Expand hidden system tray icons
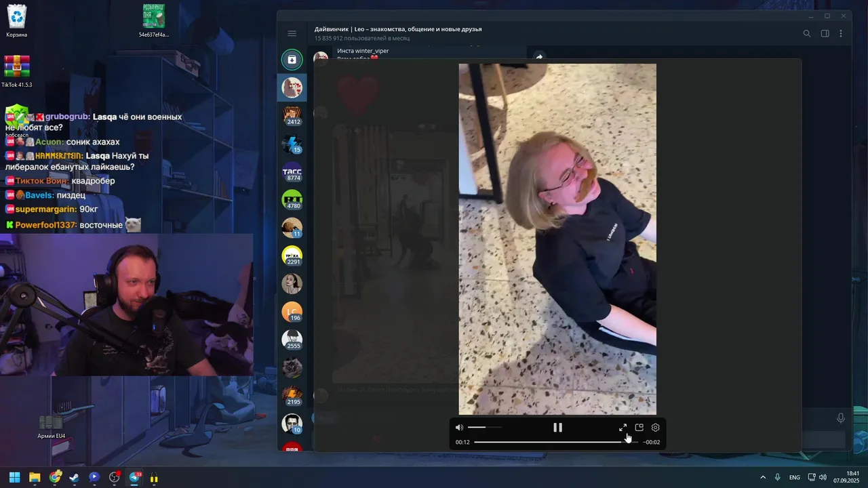868x488 pixels. (x=763, y=477)
